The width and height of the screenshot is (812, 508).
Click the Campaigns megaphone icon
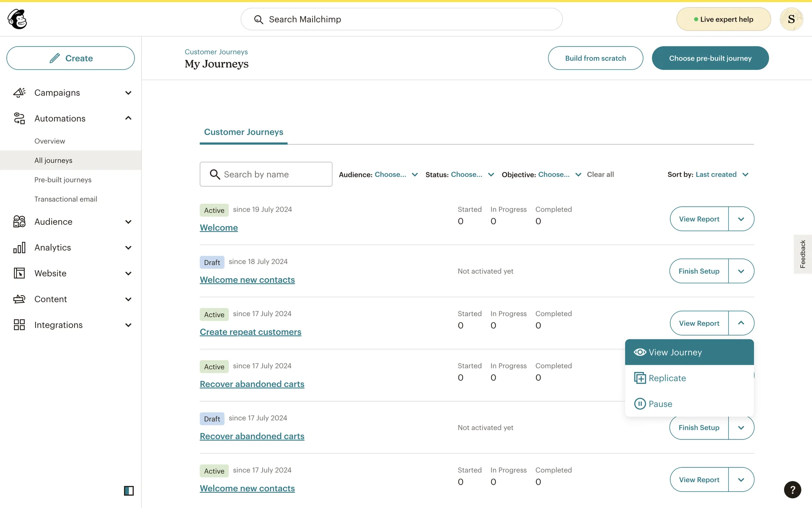pos(19,93)
